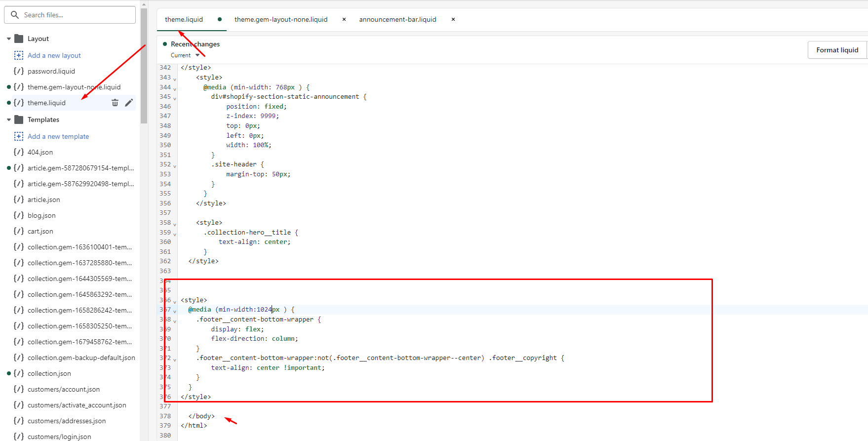Open customers/login.json template
Image resolution: width=868 pixels, height=441 pixels.
[x=59, y=437]
